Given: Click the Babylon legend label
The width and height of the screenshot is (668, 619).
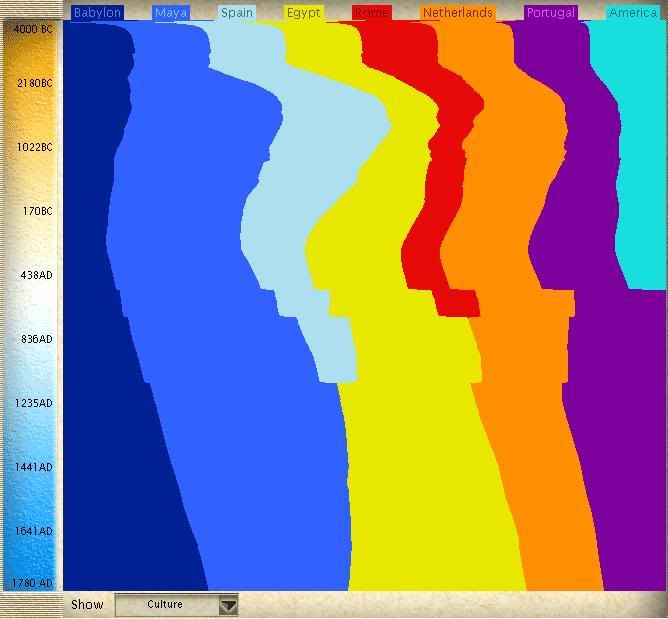Looking at the screenshot, I should click(98, 13).
